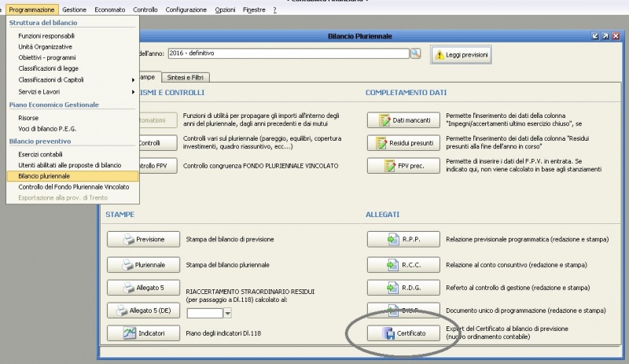Select Bilancio pluriennale menu entry
This screenshot has height=364, width=629.
44,176
